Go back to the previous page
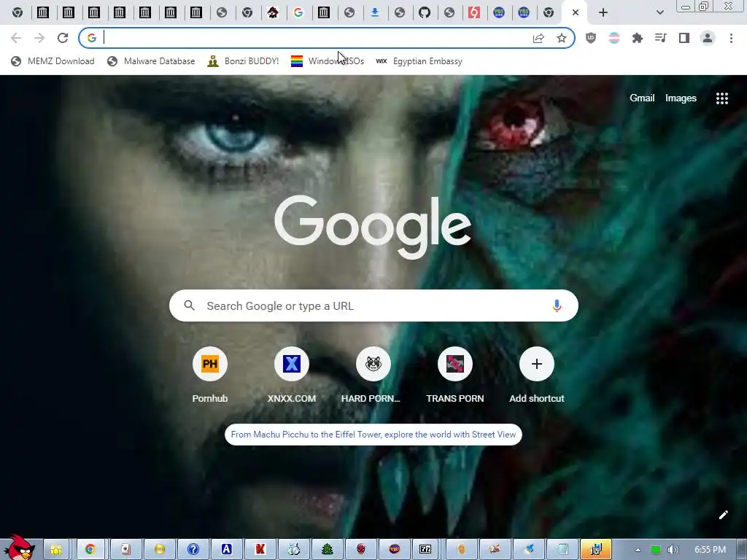This screenshot has height=560, width=747. [x=16, y=38]
